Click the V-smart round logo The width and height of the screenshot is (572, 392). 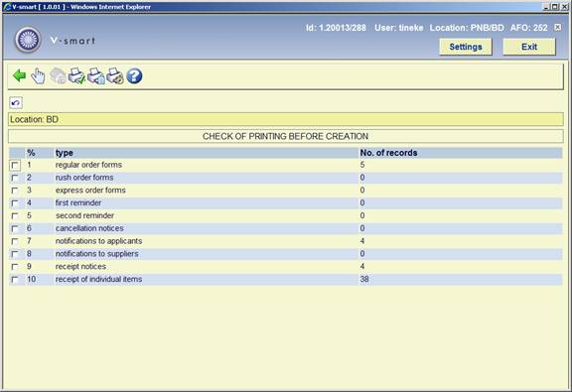tap(28, 40)
